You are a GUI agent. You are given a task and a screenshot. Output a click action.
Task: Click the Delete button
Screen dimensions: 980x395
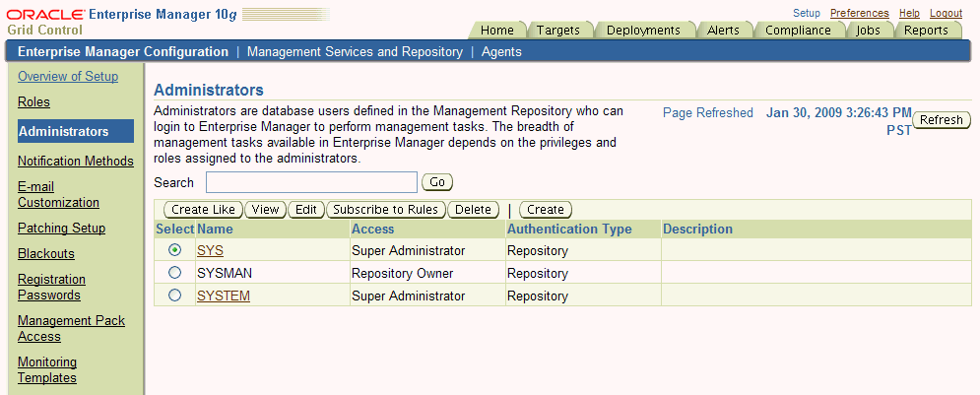(473, 210)
